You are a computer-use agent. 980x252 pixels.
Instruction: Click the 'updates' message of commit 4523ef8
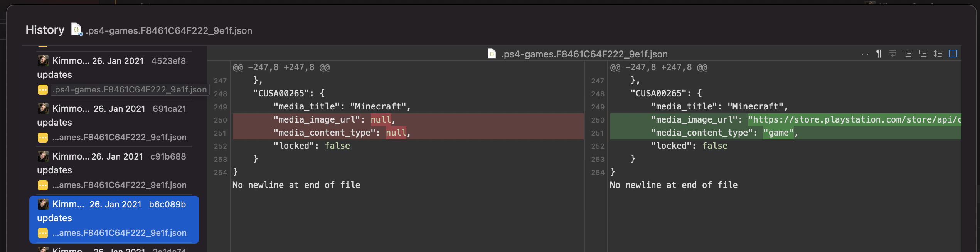click(x=54, y=75)
